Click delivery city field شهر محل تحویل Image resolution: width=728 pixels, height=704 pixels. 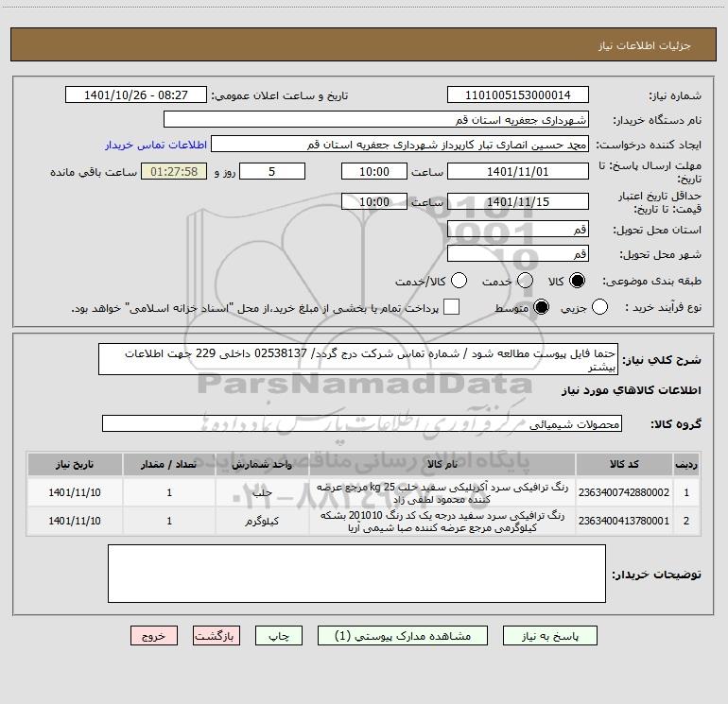(518, 253)
